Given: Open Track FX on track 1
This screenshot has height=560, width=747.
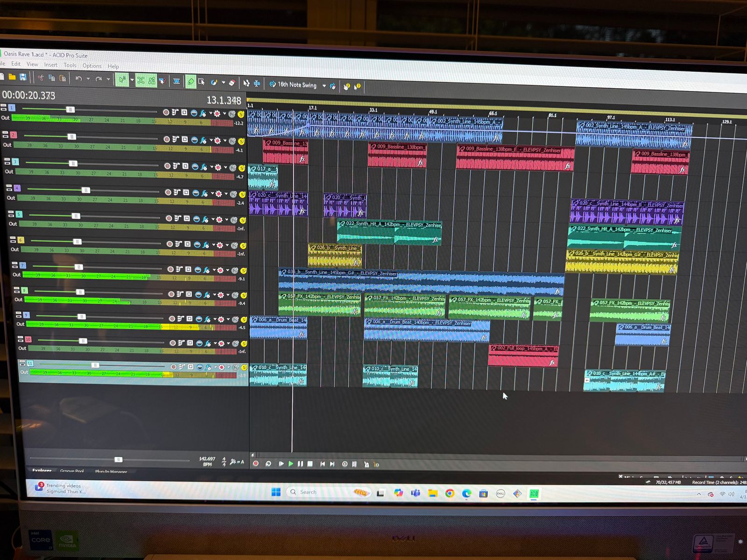Looking at the screenshot, I should point(203,113).
